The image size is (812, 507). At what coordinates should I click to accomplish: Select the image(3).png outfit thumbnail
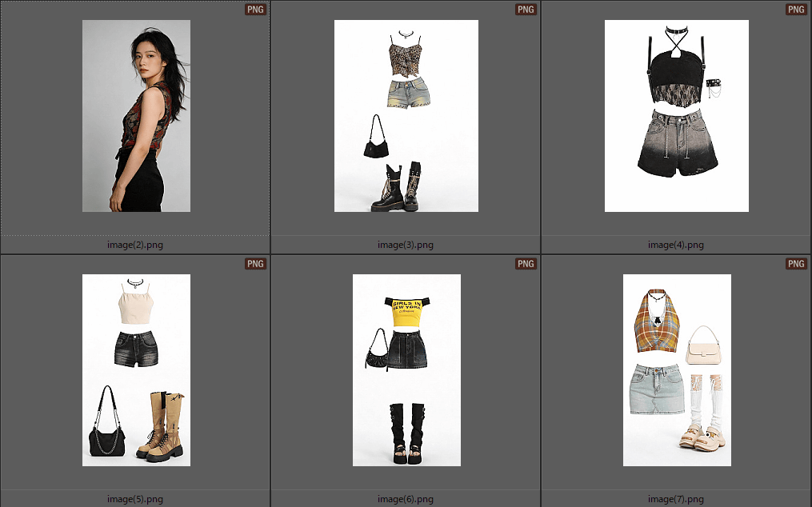[x=406, y=116]
